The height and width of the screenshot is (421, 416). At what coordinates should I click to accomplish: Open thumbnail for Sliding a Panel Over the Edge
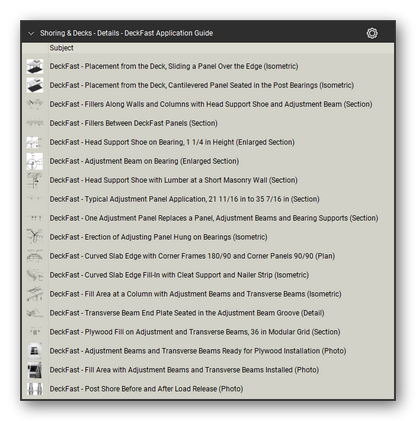click(35, 66)
